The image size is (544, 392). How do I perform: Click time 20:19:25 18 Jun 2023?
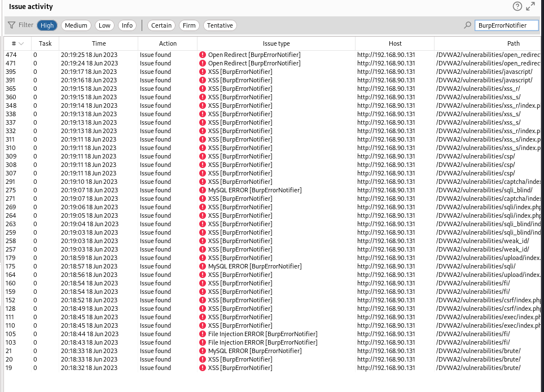tap(89, 55)
